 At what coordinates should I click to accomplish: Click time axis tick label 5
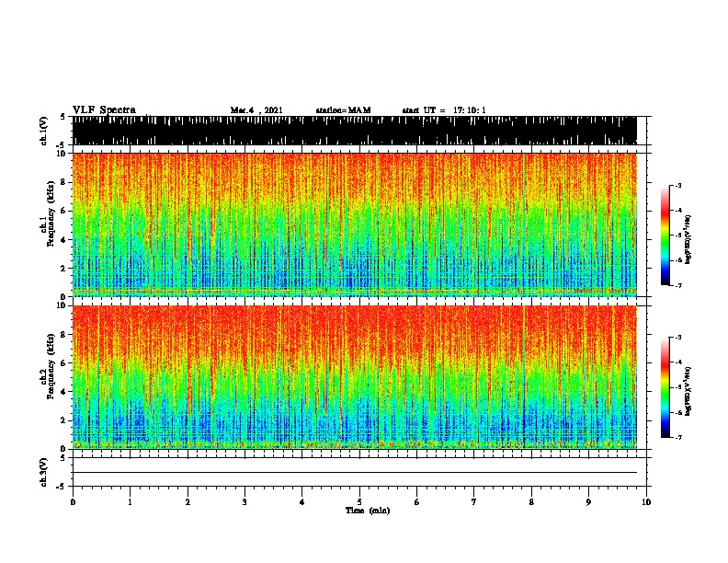tap(359, 502)
